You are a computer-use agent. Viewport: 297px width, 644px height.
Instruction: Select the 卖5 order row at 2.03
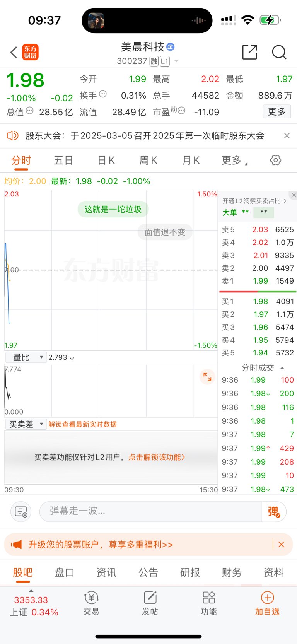point(258,229)
